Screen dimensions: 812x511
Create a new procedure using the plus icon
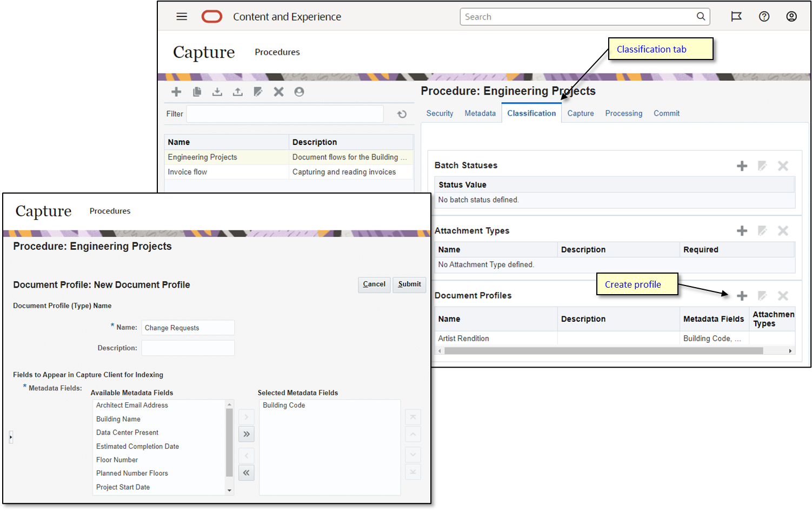(x=176, y=91)
